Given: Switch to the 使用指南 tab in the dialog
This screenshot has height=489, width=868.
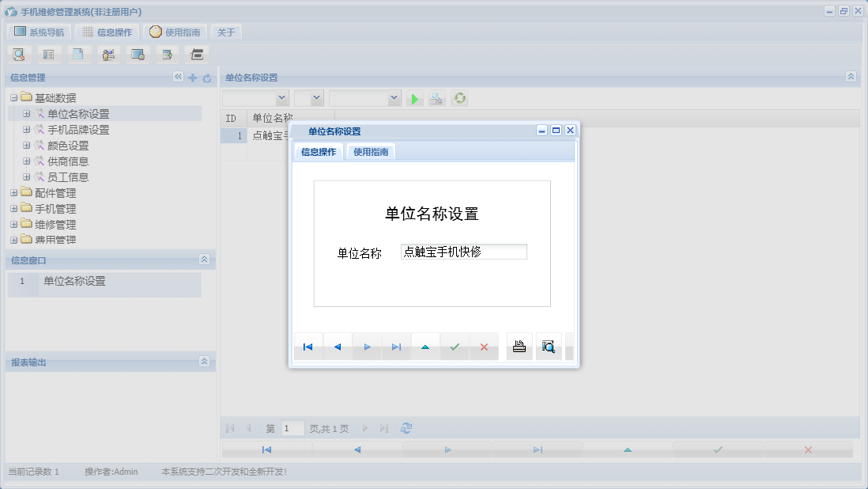Looking at the screenshot, I should coord(371,151).
